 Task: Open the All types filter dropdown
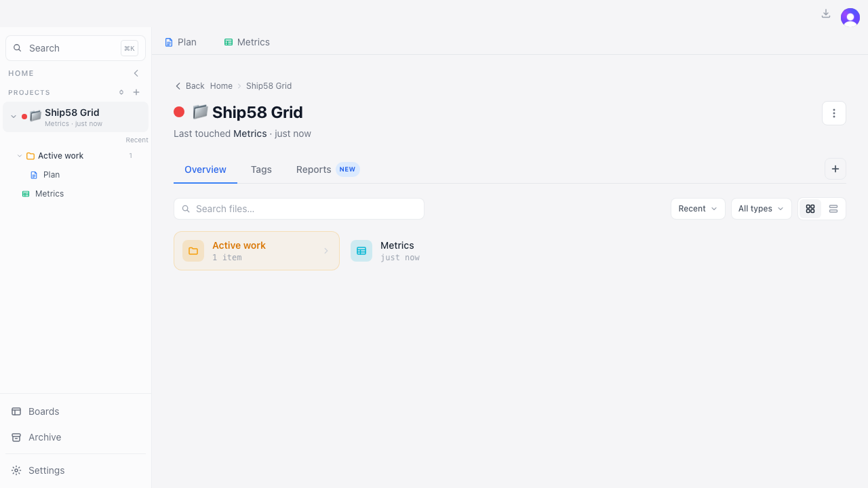(x=761, y=209)
